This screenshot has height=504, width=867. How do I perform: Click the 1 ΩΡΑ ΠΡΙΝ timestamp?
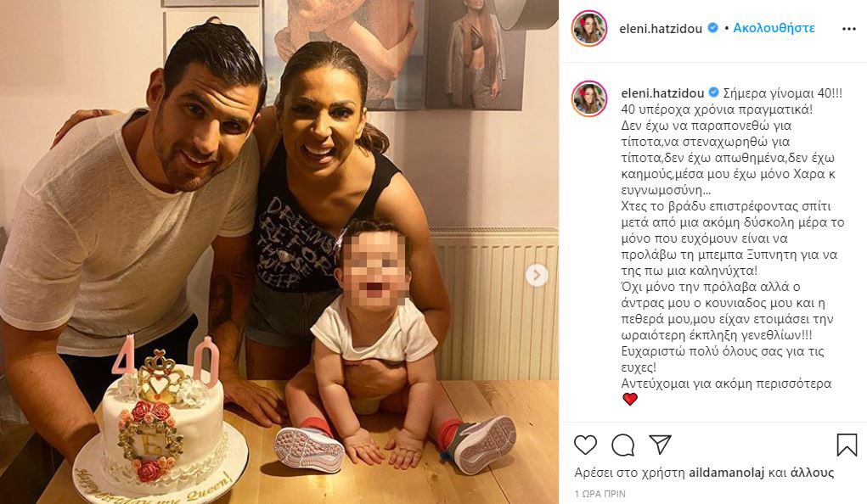coord(600,494)
